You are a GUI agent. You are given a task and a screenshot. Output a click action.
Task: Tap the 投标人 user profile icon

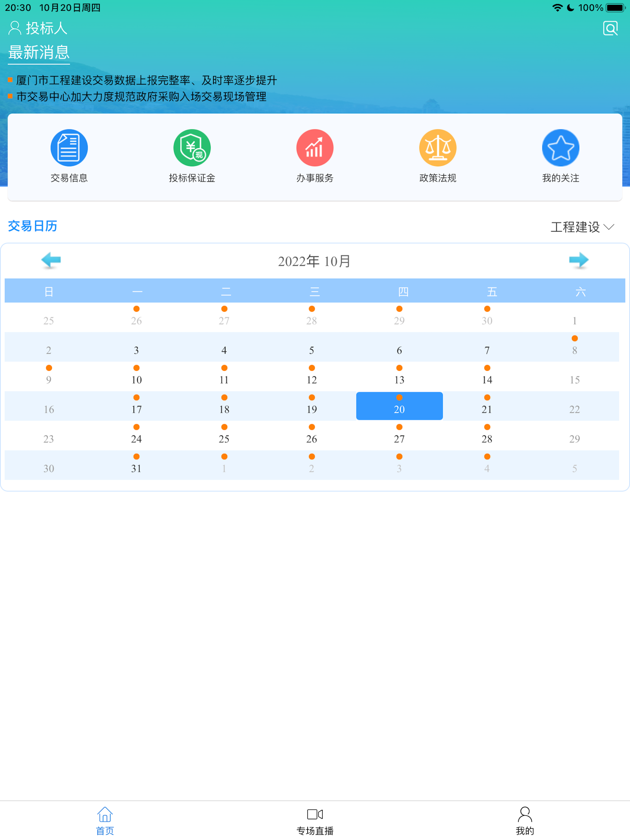(14, 28)
